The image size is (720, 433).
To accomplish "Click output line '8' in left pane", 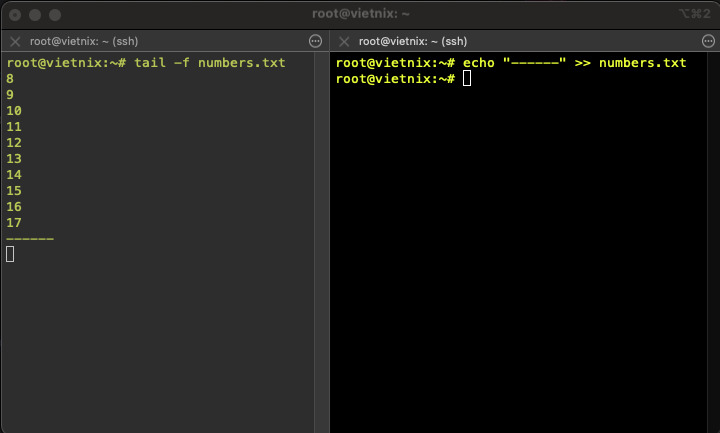I will pos(10,79).
